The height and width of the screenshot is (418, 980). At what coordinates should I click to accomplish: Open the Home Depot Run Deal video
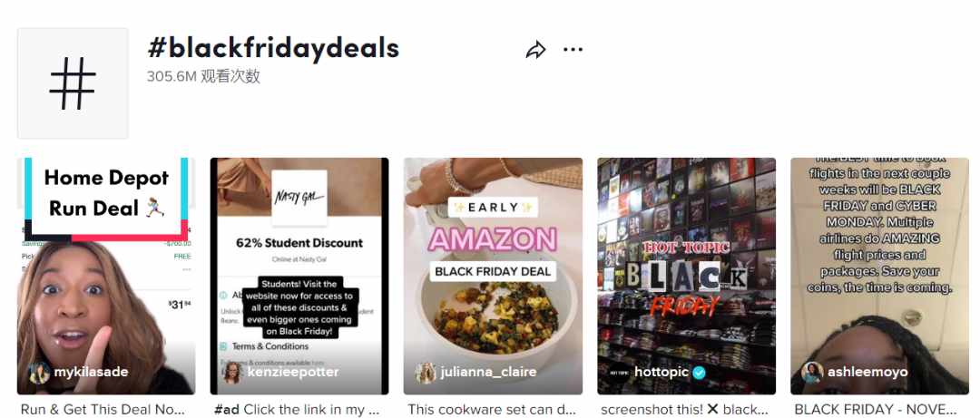point(106,276)
